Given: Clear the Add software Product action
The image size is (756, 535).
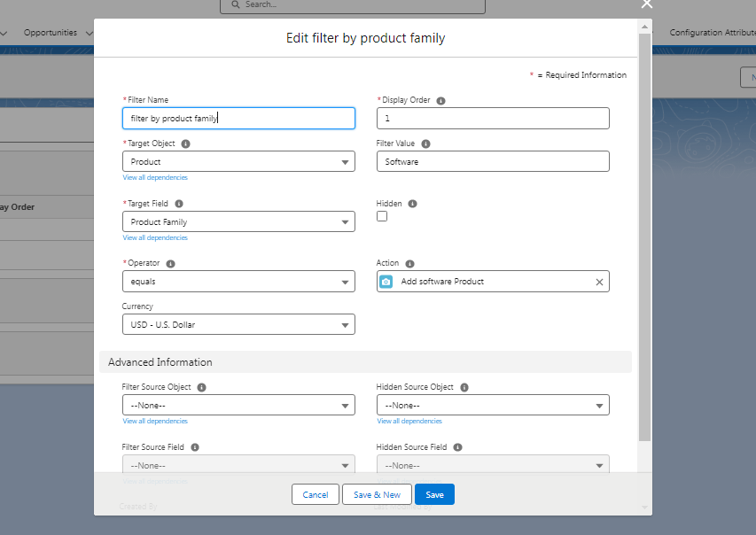Looking at the screenshot, I should (x=599, y=282).
